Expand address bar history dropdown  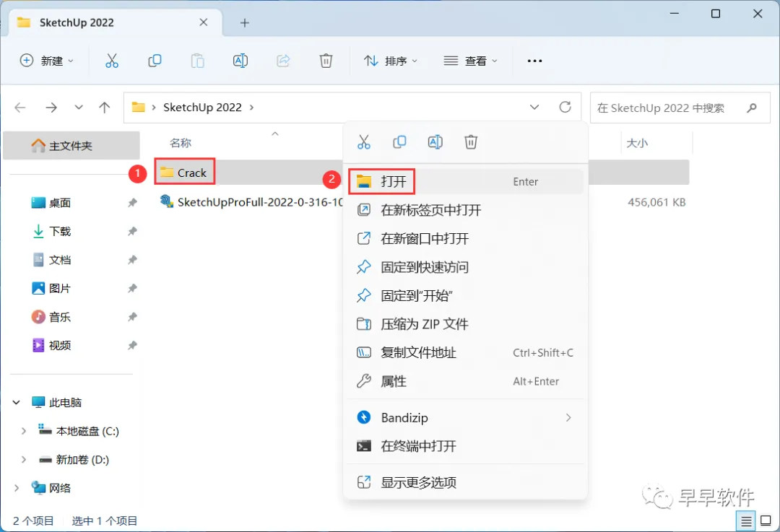[534, 108]
